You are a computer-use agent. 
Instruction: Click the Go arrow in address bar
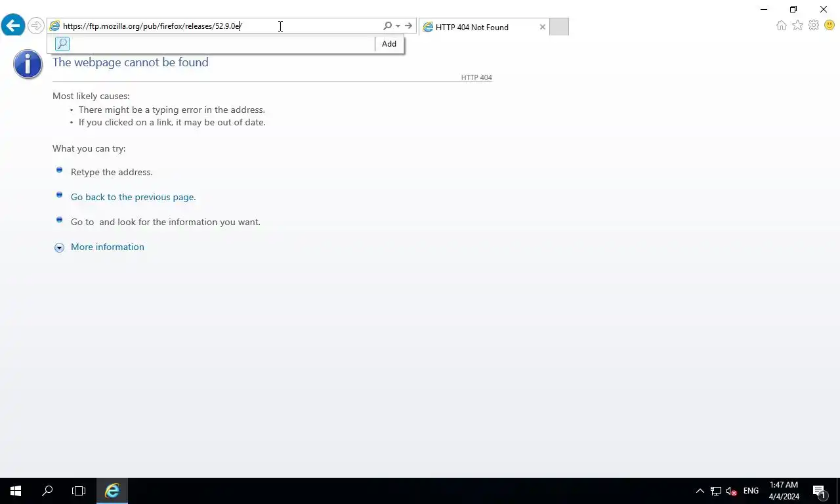pyautogui.click(x=408, y=26)
